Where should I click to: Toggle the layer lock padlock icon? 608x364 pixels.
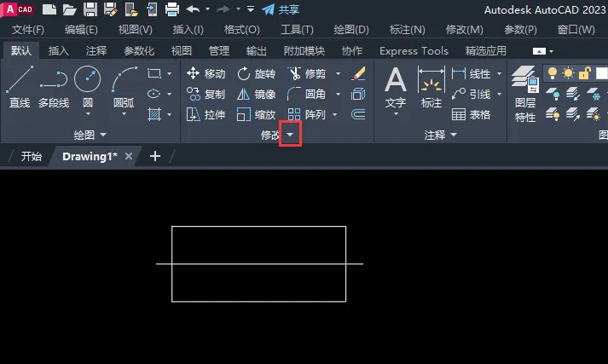[585, 72]
